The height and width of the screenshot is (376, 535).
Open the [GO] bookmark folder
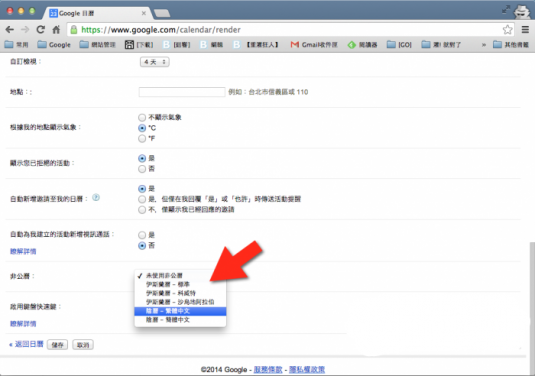tap(400, 45)
